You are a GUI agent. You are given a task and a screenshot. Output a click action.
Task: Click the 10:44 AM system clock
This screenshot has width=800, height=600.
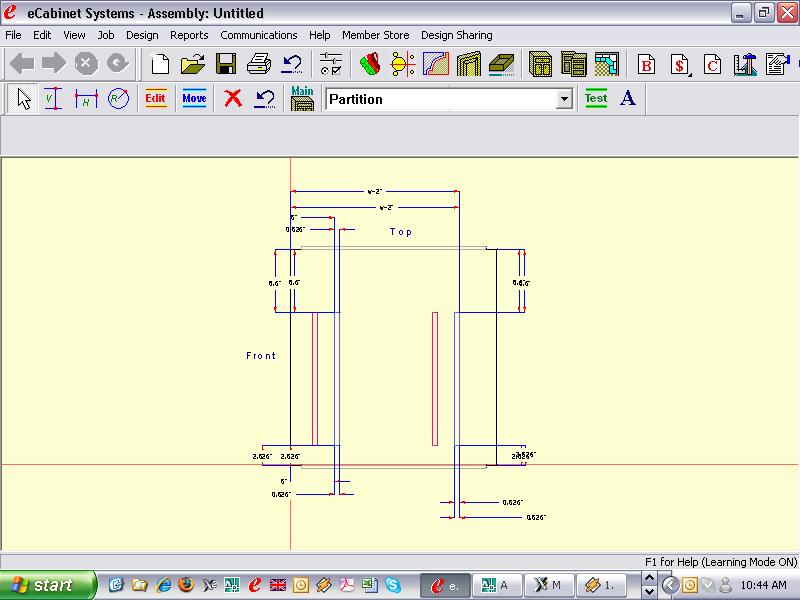[763, 585]
